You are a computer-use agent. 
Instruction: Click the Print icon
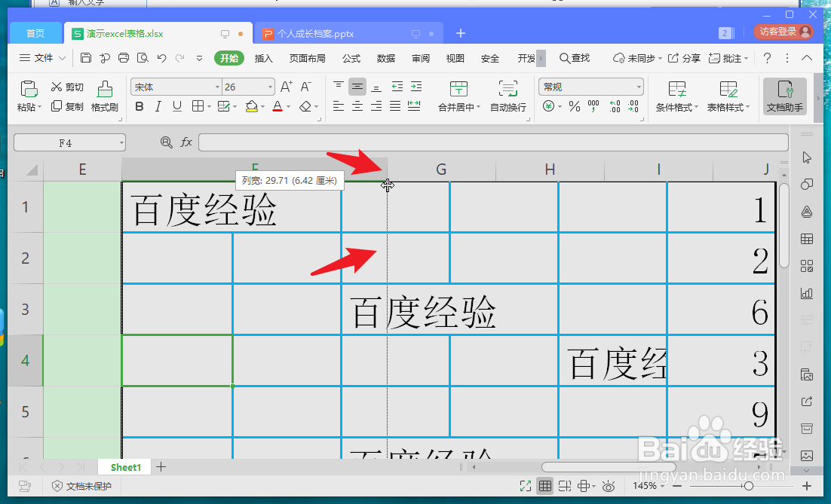[x=124, y=58]
